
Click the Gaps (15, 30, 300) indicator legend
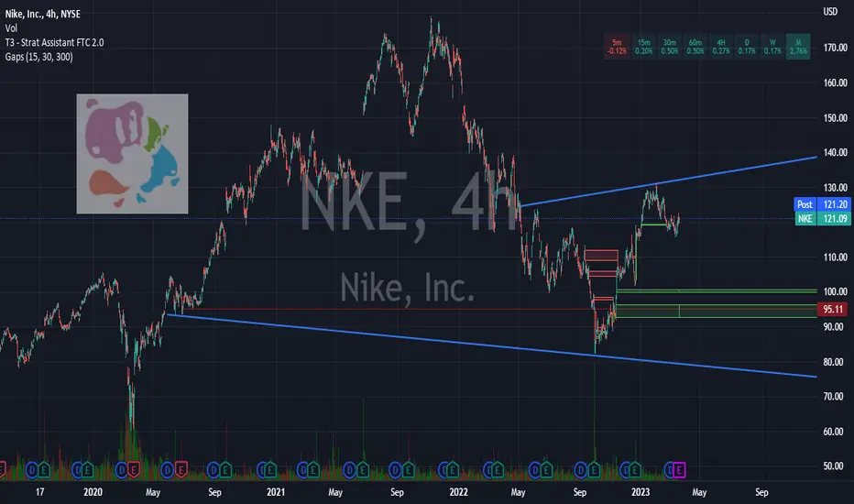[38, 57]
